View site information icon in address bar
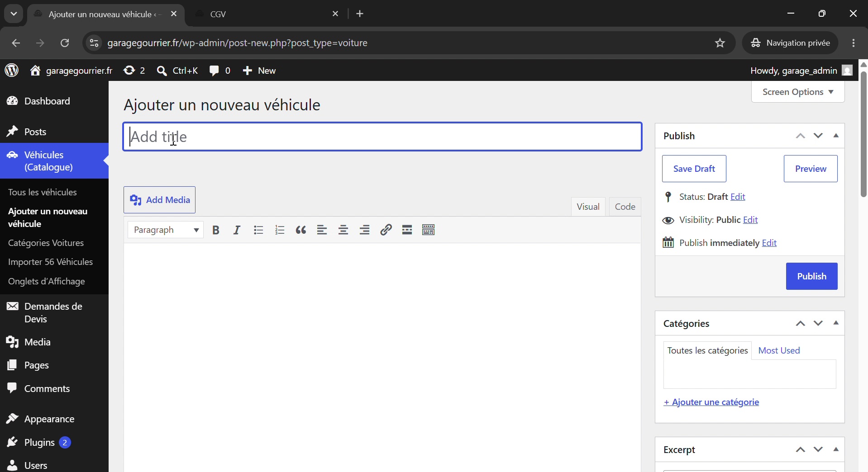868x472 pixels. point(94,43)
